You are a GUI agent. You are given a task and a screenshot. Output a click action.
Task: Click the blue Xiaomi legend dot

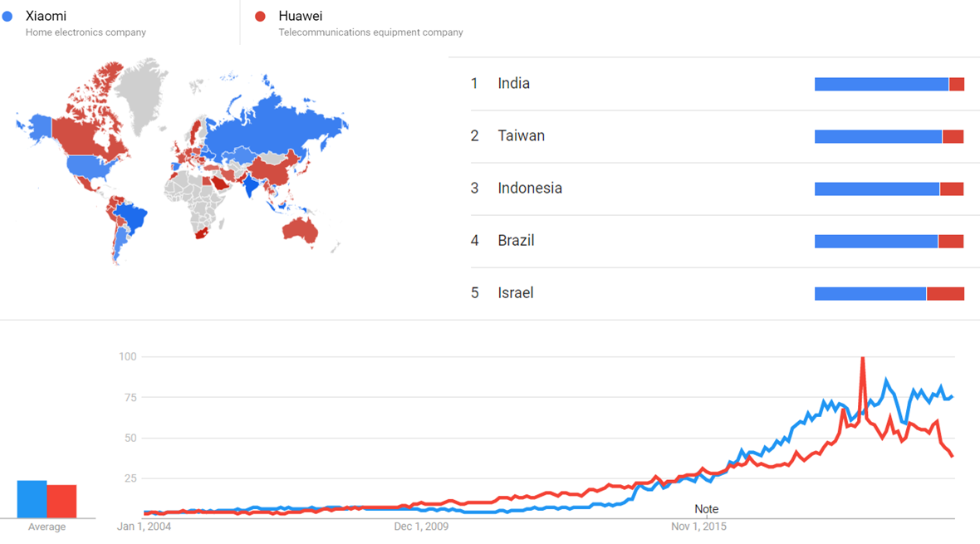7,17
